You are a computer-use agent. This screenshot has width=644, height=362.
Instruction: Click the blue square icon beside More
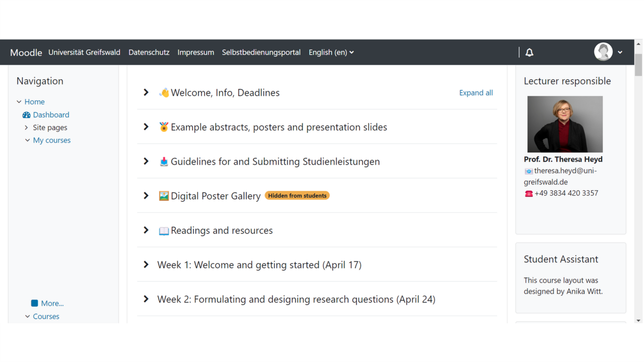coord(34,303)
